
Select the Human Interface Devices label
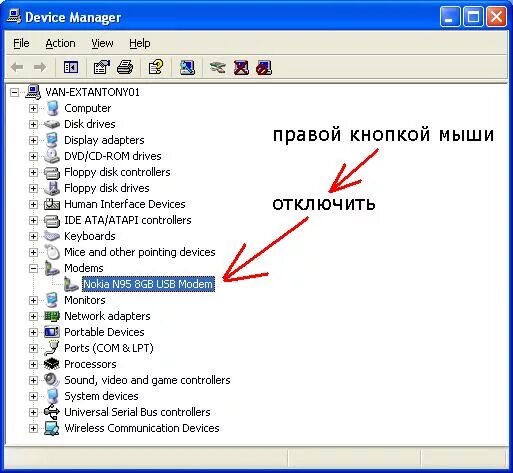tap(125, 204)
